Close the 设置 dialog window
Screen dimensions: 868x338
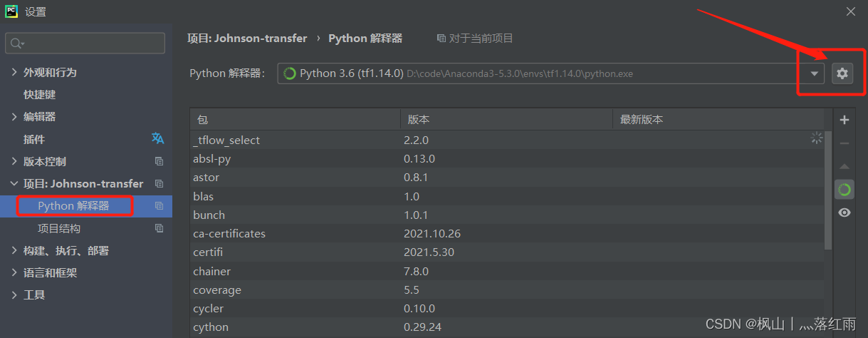[851, 11]
